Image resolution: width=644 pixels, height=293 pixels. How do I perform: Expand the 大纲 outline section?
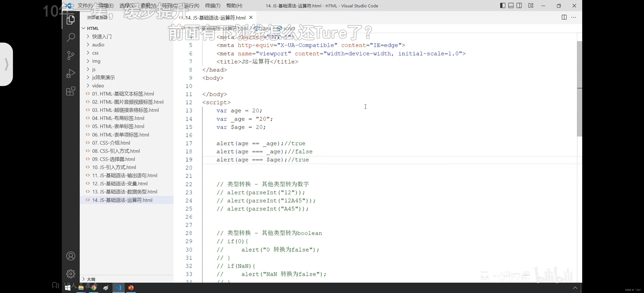(127, 279)
